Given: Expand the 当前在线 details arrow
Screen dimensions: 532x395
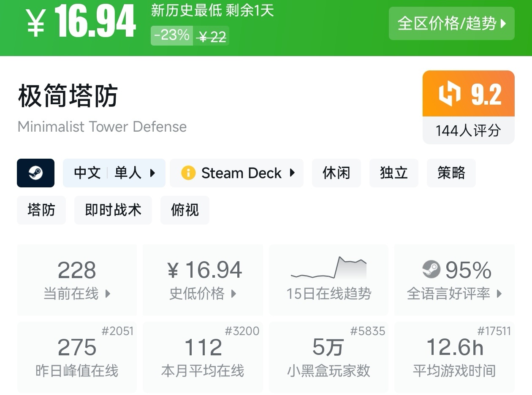Looking at the screenshot, I should pos(108,294).
